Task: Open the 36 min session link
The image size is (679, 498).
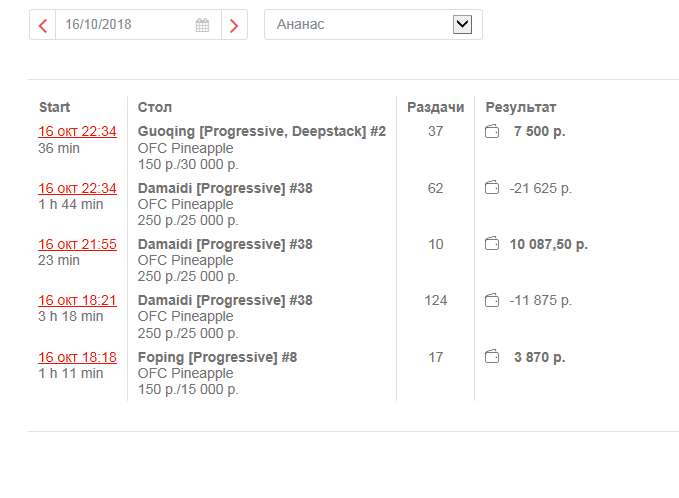Action: point(77,132)
